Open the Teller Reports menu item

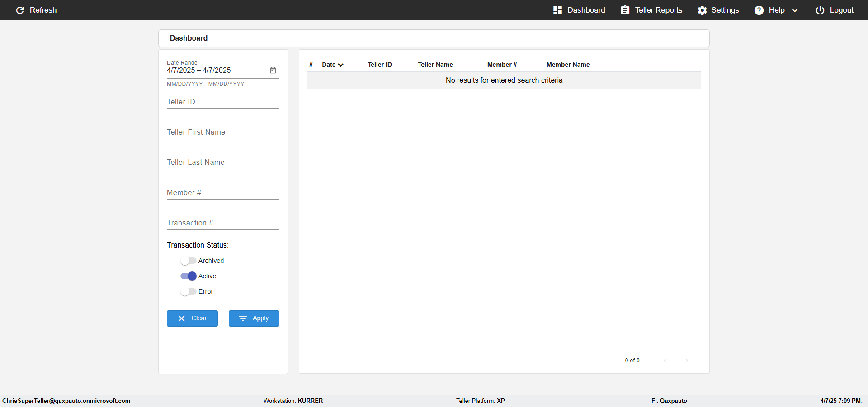pos(651,10)
